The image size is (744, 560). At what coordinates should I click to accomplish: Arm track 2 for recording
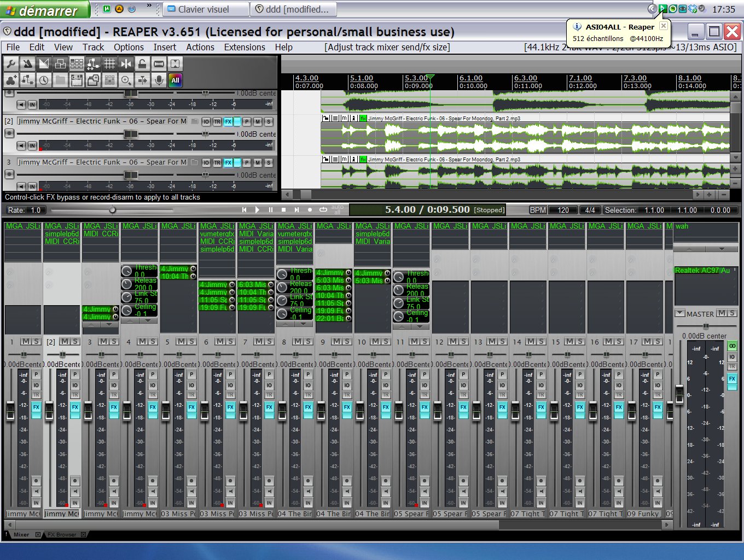9,133
